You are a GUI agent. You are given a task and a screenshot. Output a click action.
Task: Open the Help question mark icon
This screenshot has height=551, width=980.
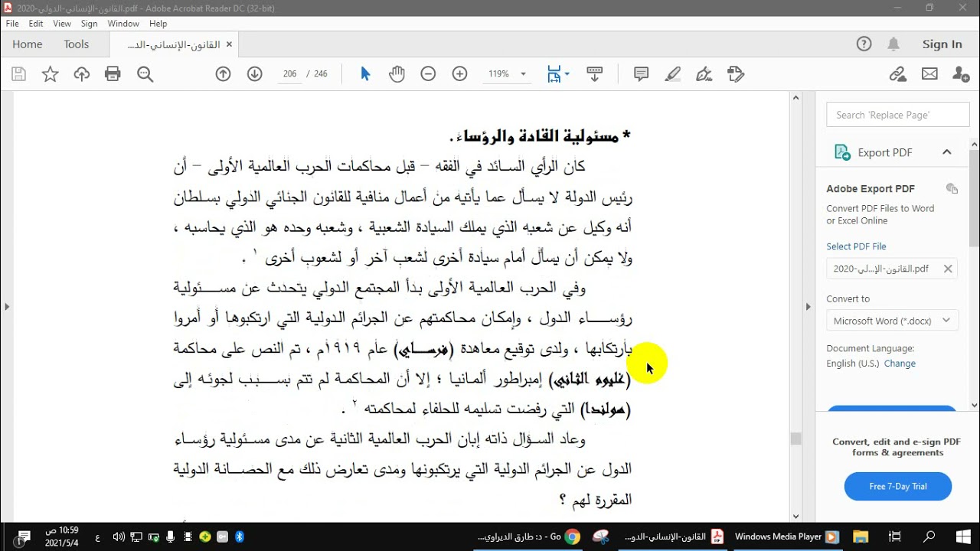point(864,44)
